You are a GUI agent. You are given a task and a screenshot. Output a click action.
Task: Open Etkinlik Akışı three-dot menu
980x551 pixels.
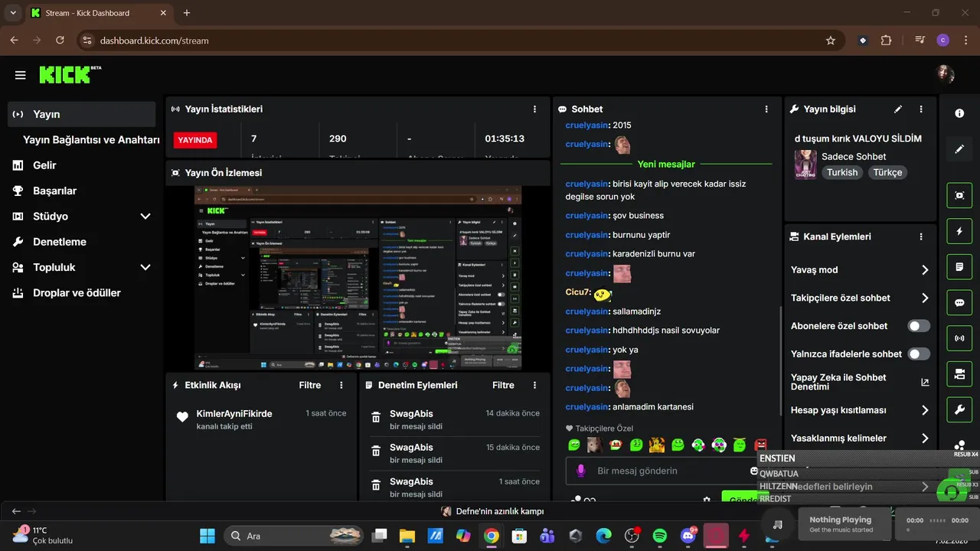(341, 385)
